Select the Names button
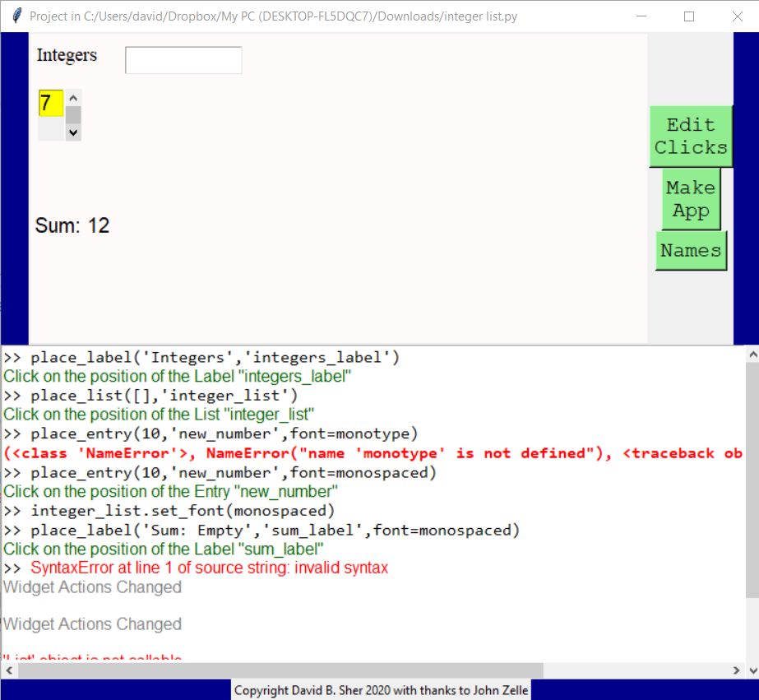The height and width of the screenshot is (700, 759). coord(691,250)
